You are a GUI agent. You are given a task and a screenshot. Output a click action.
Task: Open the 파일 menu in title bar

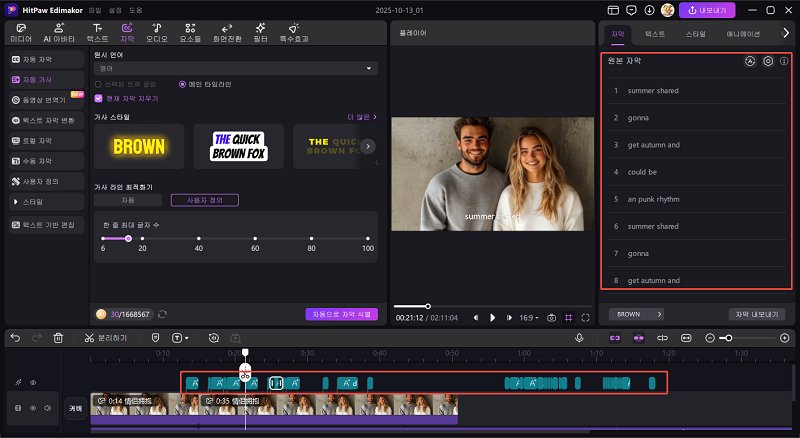tap(94, 10)
